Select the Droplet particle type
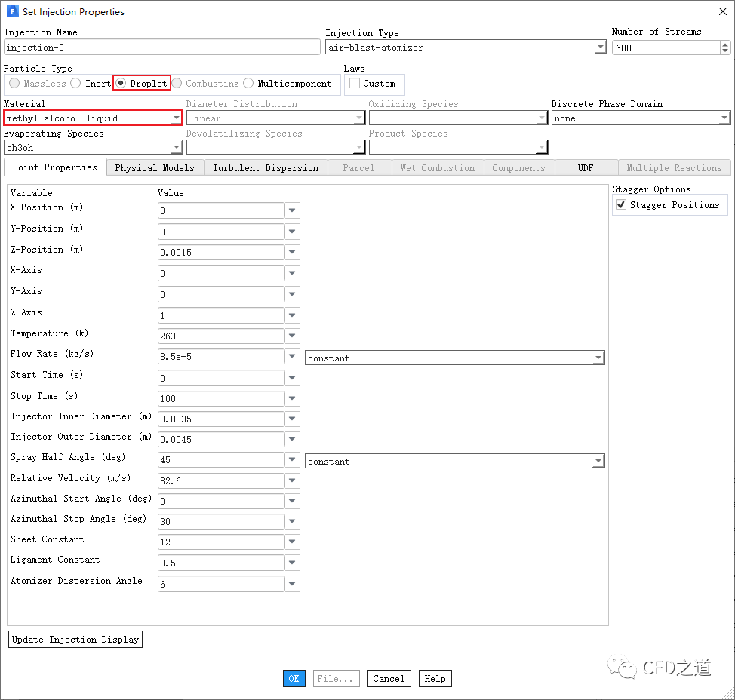Viewport: 735px width, 700px height. click(121, 84)
